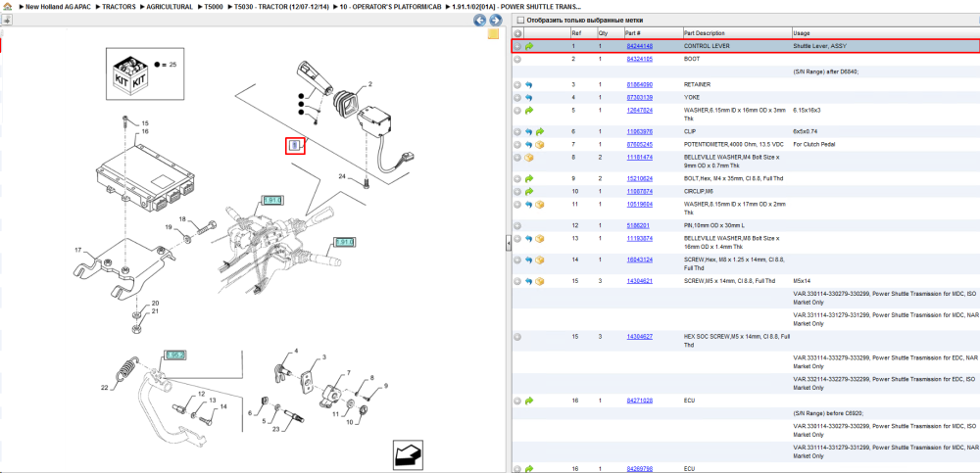Select 'POTENTIOMETER,4000 Ohm, 13.5 VDC' description
The height and width of the screenshot is (473, 980).
click(x=732, y=144)
